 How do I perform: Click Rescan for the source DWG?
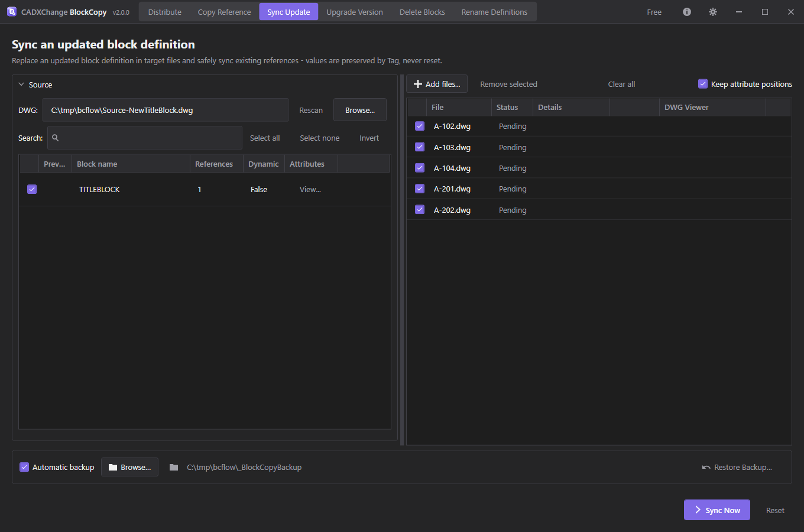pyautogui.click(x=311, y=110)
